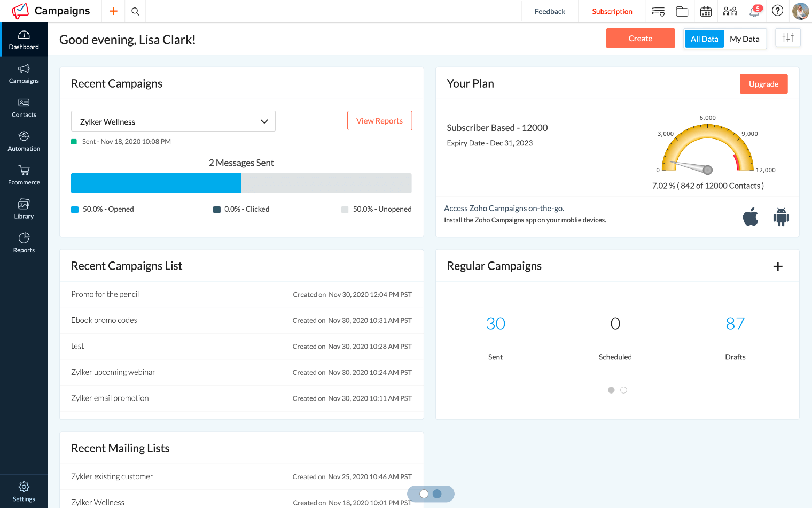Click the Upgrade button
Screen dimensions: 812x508
[x=763, y=84]
